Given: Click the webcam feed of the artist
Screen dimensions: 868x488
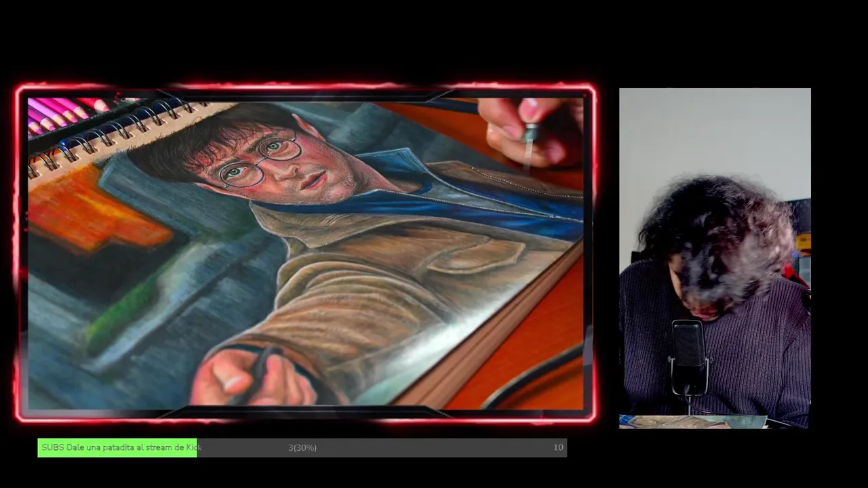Looking at the screenshot, I should [715, 258].
